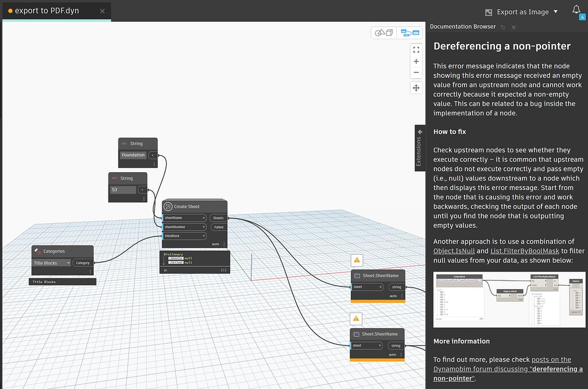The width and height of the screenshot is (588, 389).
Task: Click the zoom to fit icon
Action: click(416, 50)
